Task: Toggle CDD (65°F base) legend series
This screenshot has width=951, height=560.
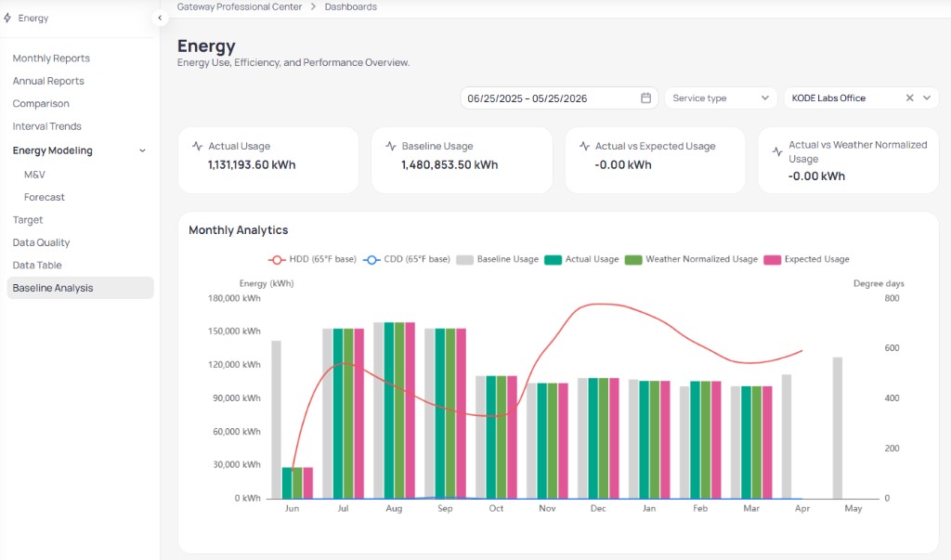Action: 407,259
